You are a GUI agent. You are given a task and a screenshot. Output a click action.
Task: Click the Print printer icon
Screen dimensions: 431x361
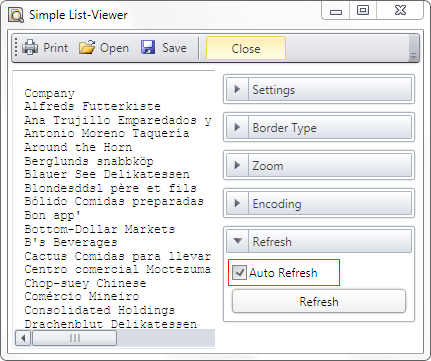[30, 47]
